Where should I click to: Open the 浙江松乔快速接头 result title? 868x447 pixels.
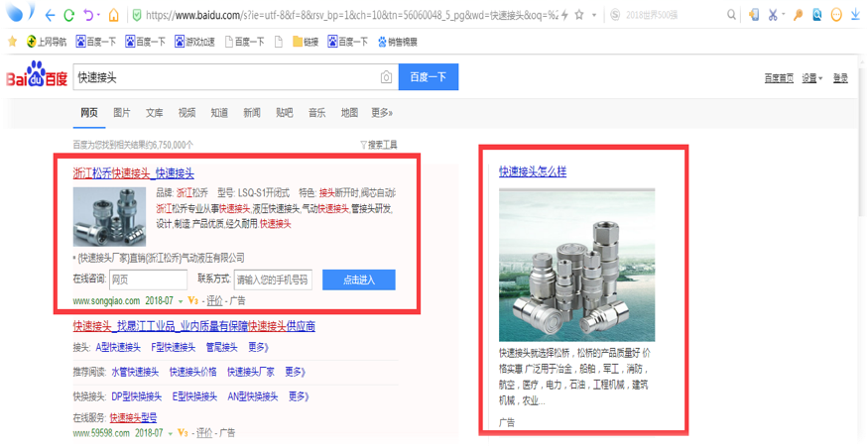tap(133, 173)
